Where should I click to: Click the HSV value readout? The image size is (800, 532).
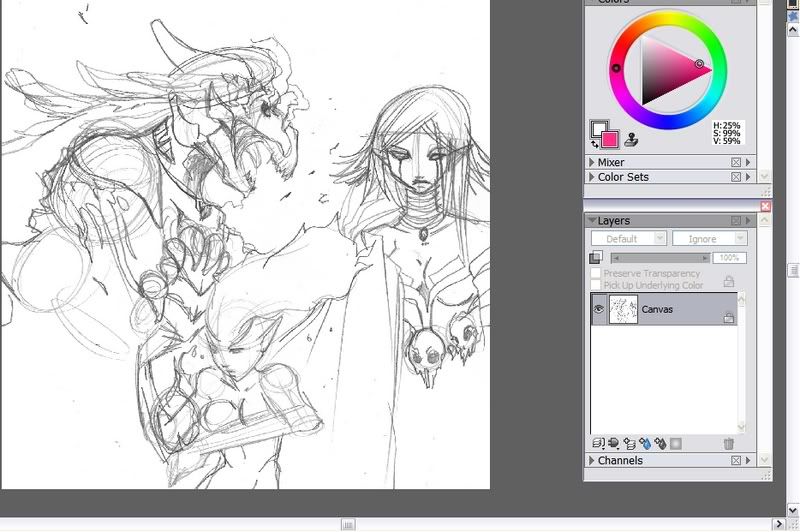point(728,133)
